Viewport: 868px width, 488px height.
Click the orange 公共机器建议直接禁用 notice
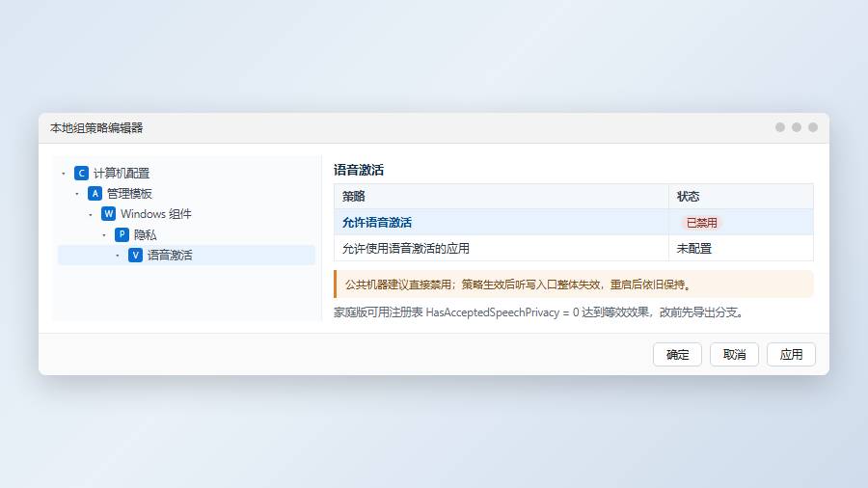(574, 285)
